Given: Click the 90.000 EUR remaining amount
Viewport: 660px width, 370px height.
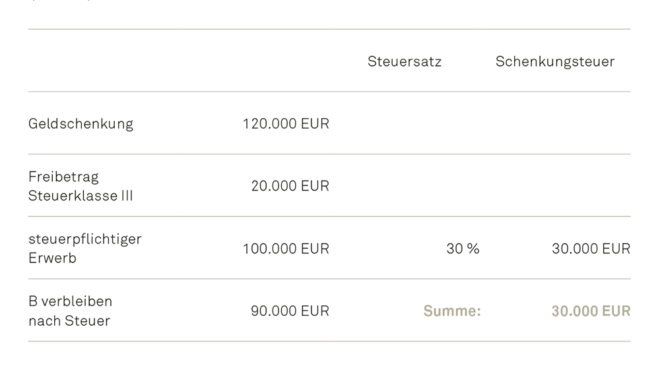Looking at the screenshot, I should 290,311.
